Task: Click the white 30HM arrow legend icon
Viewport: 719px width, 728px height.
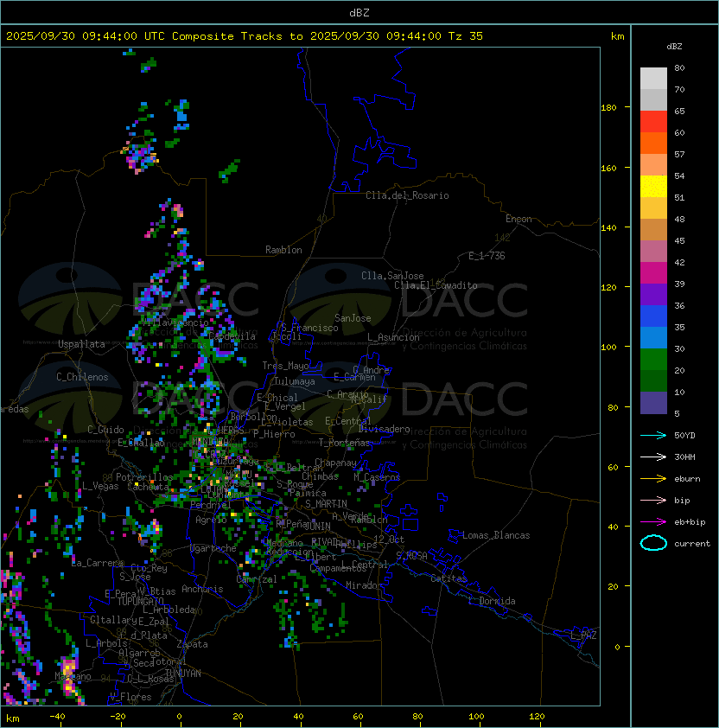Action: click(x=653, y=457)
